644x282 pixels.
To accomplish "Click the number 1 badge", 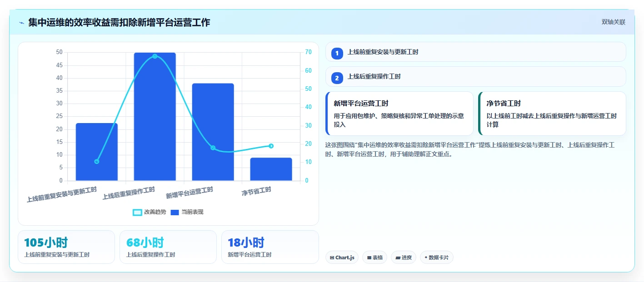I will [x=337, y=54].
